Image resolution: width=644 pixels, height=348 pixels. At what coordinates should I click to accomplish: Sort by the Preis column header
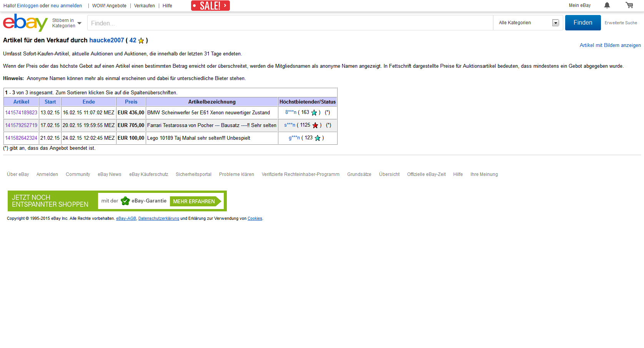[131, 102]
